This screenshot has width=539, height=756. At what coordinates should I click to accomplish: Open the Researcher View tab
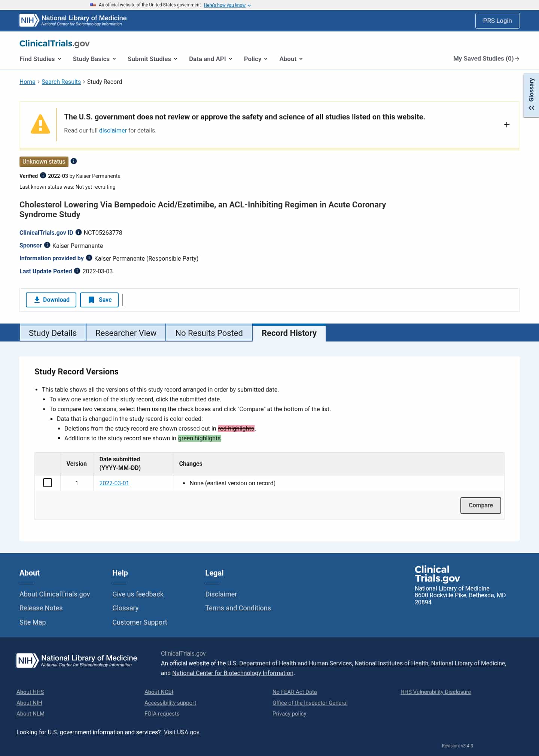tap(126, 333)
